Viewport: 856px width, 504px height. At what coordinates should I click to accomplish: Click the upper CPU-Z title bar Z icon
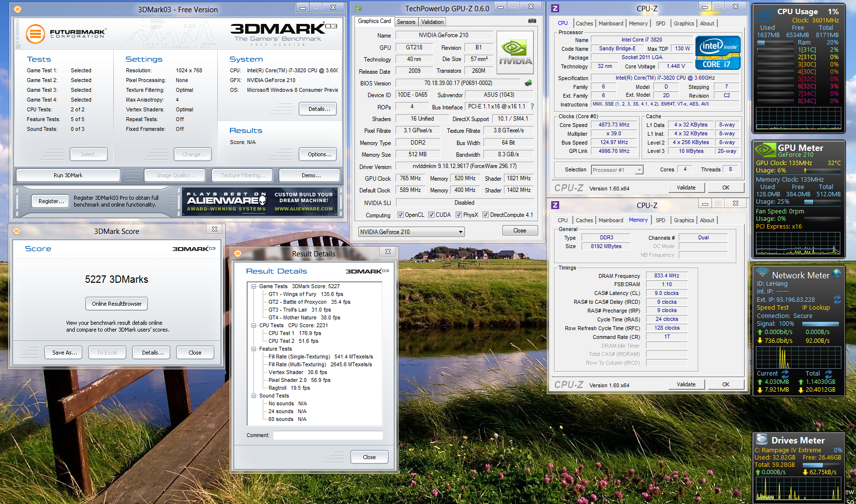555,8
